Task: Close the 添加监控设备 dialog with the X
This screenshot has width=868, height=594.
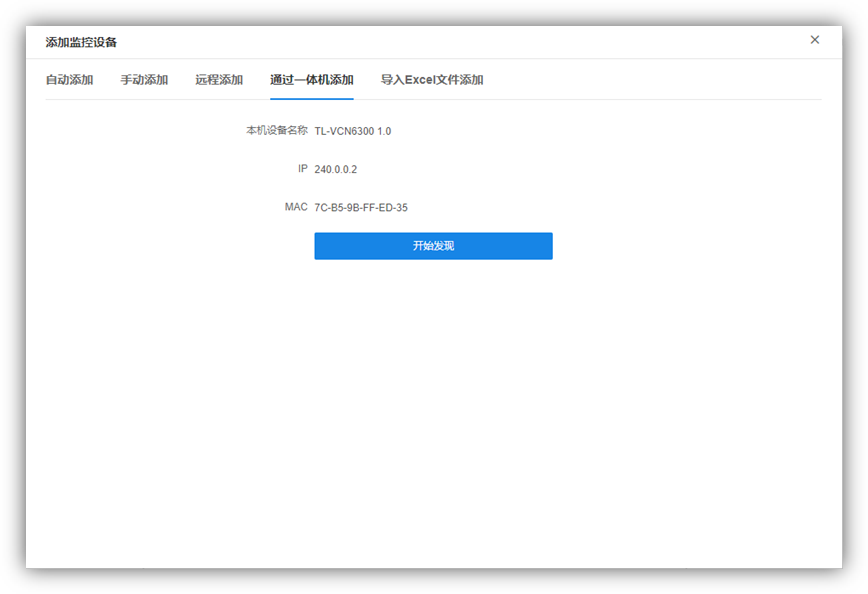Action: coord(814,40)
